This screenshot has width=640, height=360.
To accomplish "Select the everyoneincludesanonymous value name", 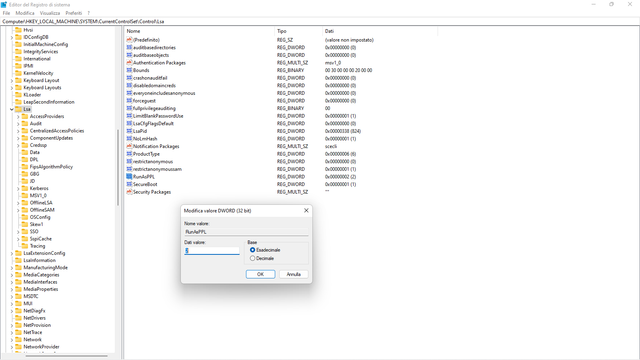I will click(164, 93).
